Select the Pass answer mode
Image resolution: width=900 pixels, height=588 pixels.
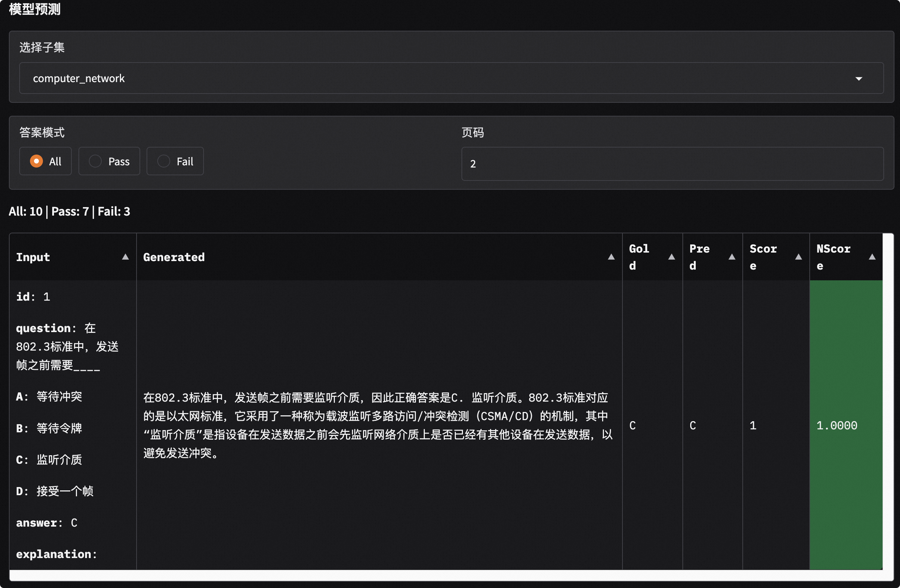[95, 161]
